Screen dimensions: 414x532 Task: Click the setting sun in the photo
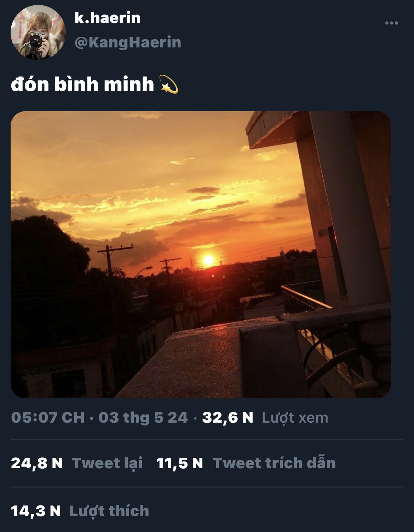coord(208,261)
